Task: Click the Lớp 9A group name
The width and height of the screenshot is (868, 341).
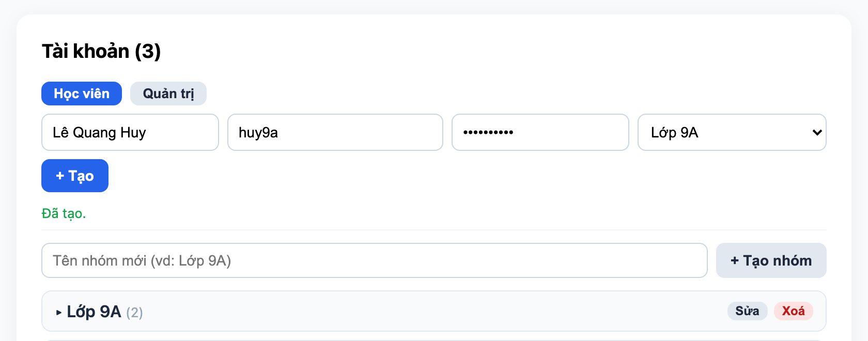Action: pos(94,312)
